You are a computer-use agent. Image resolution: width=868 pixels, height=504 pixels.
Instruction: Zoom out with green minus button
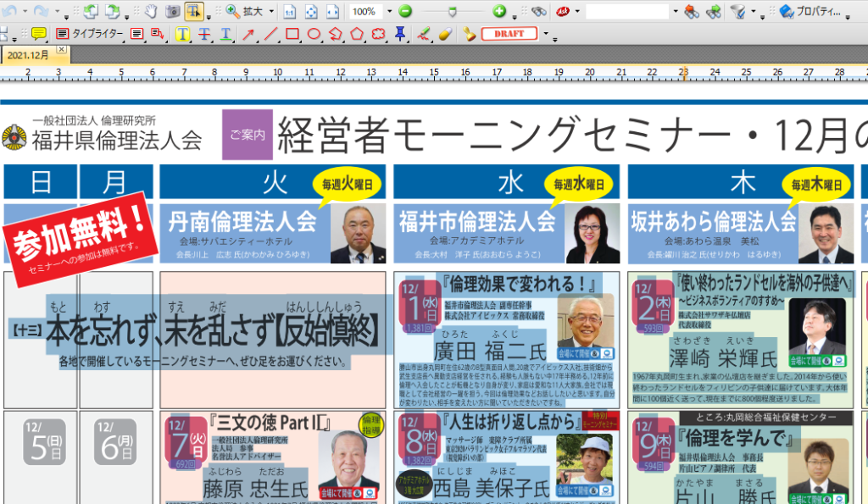click(x=405, y=11)
